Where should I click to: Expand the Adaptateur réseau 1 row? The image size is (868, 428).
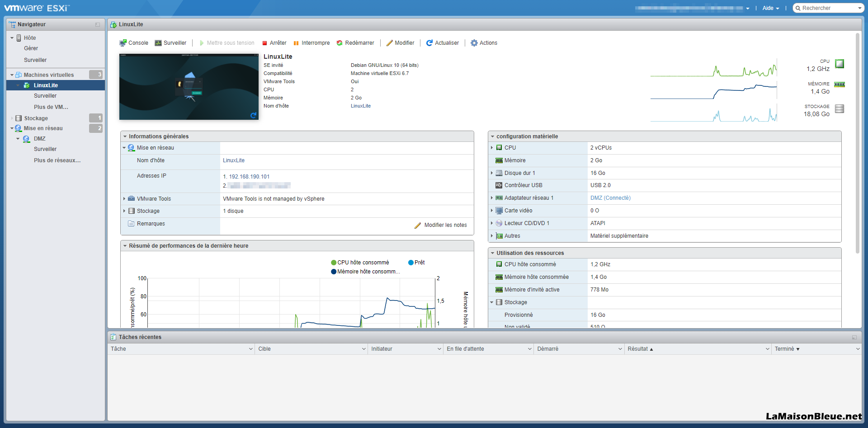pyautogui.click(x=492, y=198)
